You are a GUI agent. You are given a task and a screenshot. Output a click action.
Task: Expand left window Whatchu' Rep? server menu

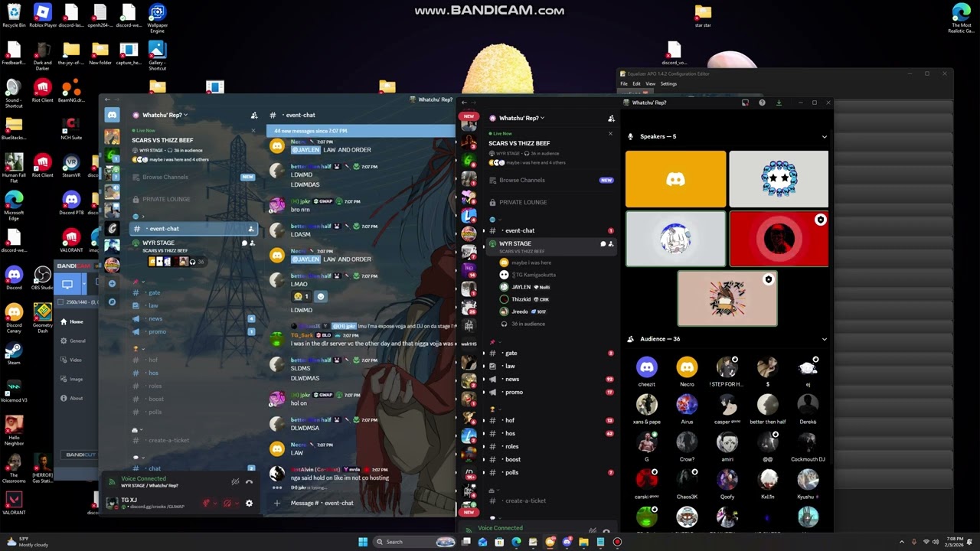coord(164,116)
